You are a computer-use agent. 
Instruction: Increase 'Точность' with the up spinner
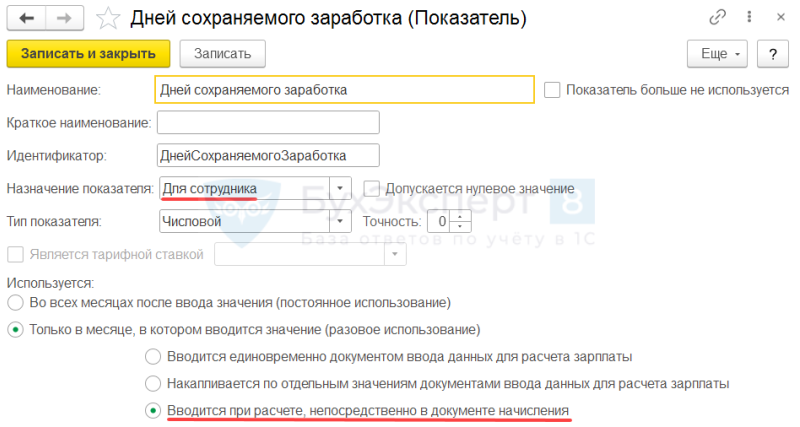460,217
